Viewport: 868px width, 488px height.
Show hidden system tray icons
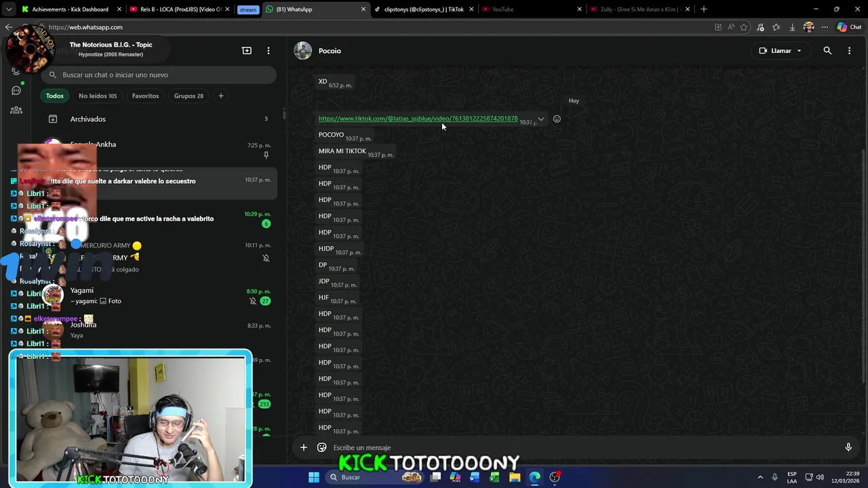tap(760, 477)
